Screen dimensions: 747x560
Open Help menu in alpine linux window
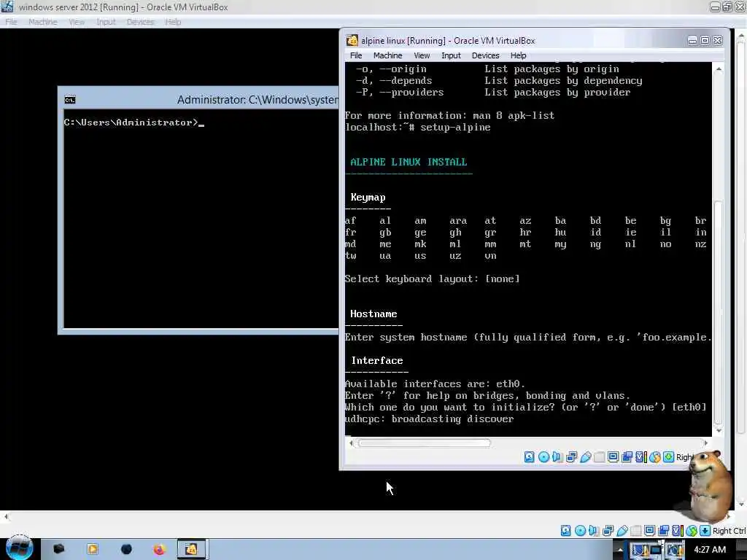click(x=519, y=55)
